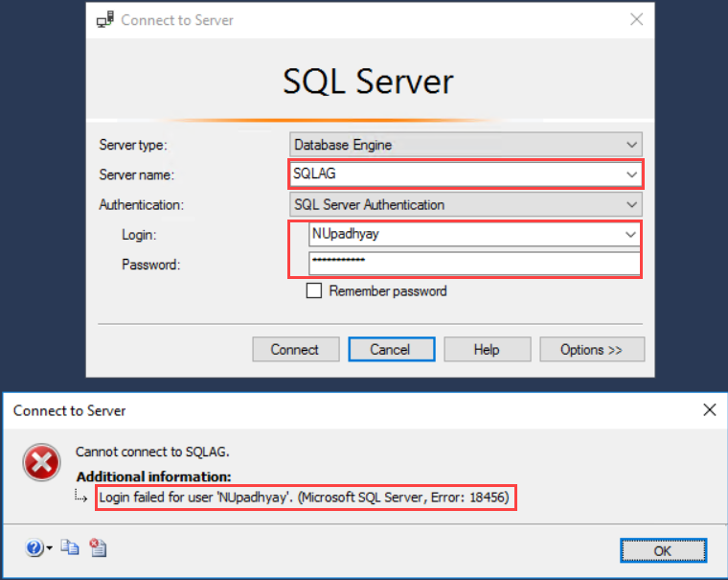The width and height of the screenshot is (728, 580).
Task: Click OK in the error dialog
Action: (x=662, y=550)
